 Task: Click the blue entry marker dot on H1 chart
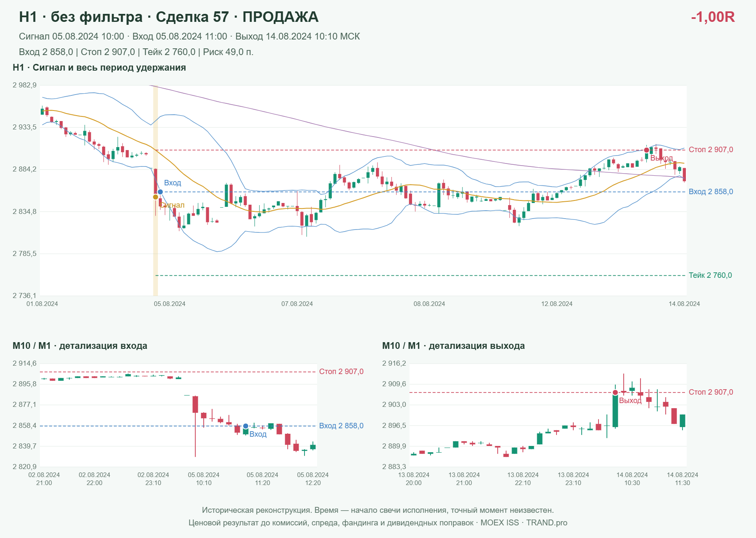point(160,192)
